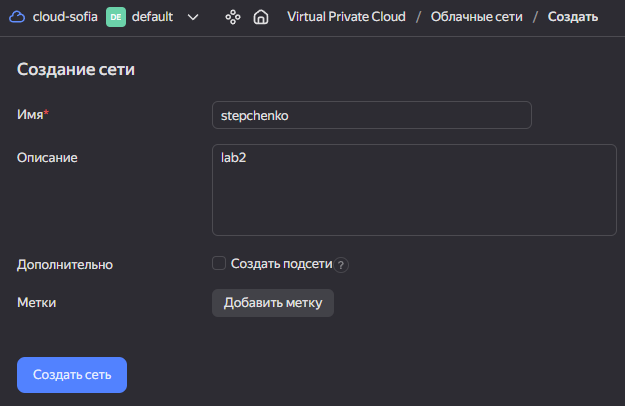Open the help question mark near Создать подсети
This screenshot has width=625, height=406.
(341, 265)
